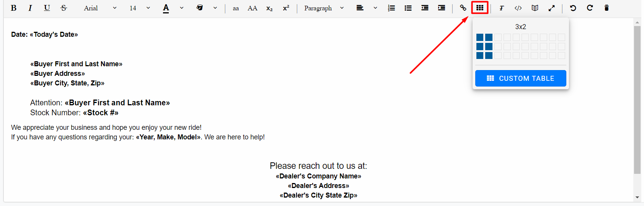The image size is (644, 206).
Task: Click the 'We appreciate your business' sentence
Action: click(106, 128)
